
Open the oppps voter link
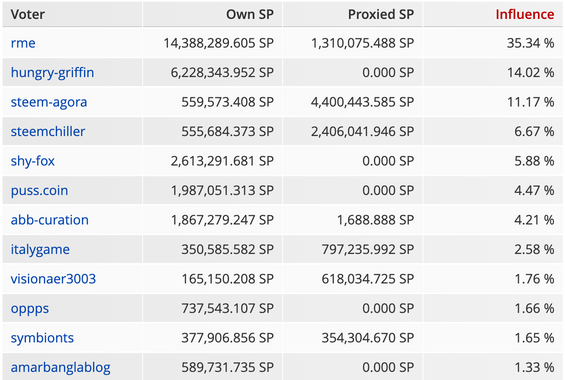point(30,309)
